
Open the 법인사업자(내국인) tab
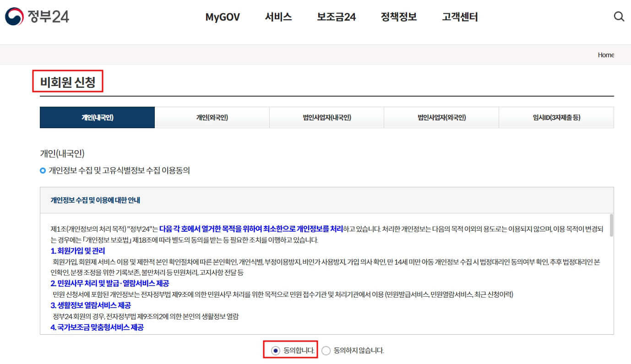[x=327, y=117]
